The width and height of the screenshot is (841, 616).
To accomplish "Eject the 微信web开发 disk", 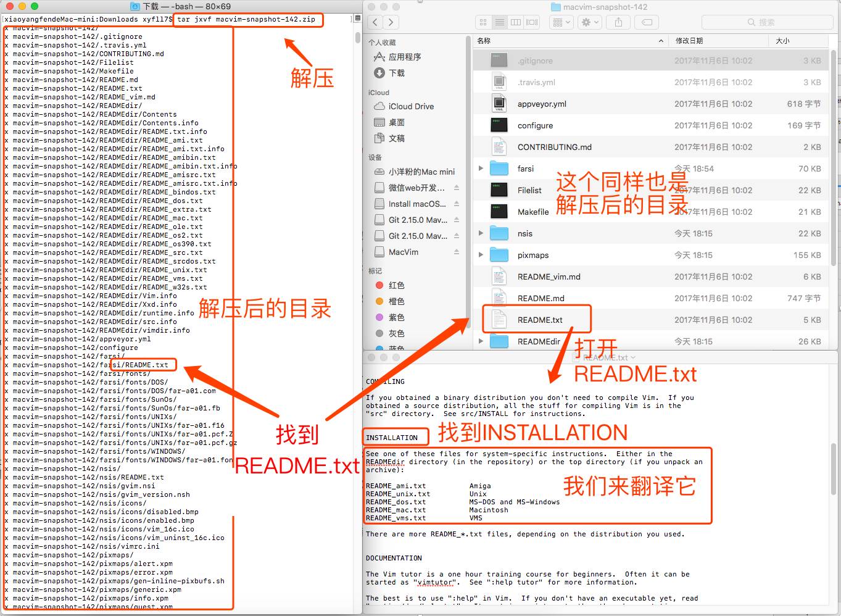I will (x=457, y=188).
